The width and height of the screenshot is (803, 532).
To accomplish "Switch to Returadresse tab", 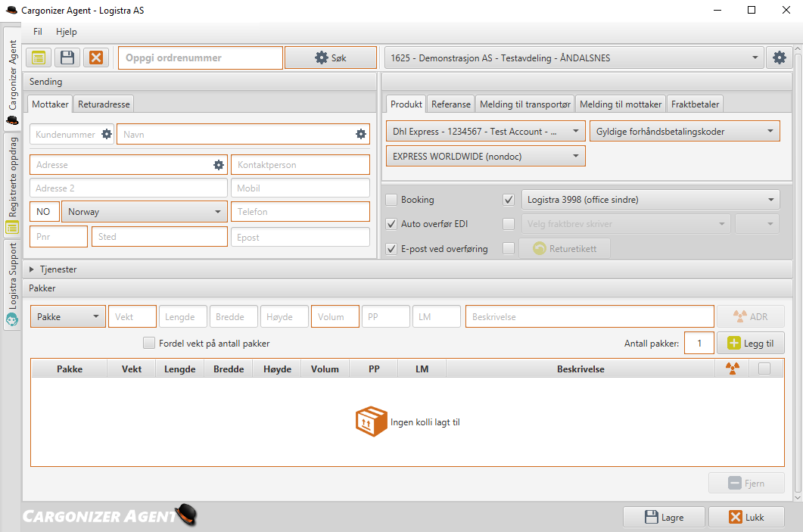I will click(x=104, y=104).
